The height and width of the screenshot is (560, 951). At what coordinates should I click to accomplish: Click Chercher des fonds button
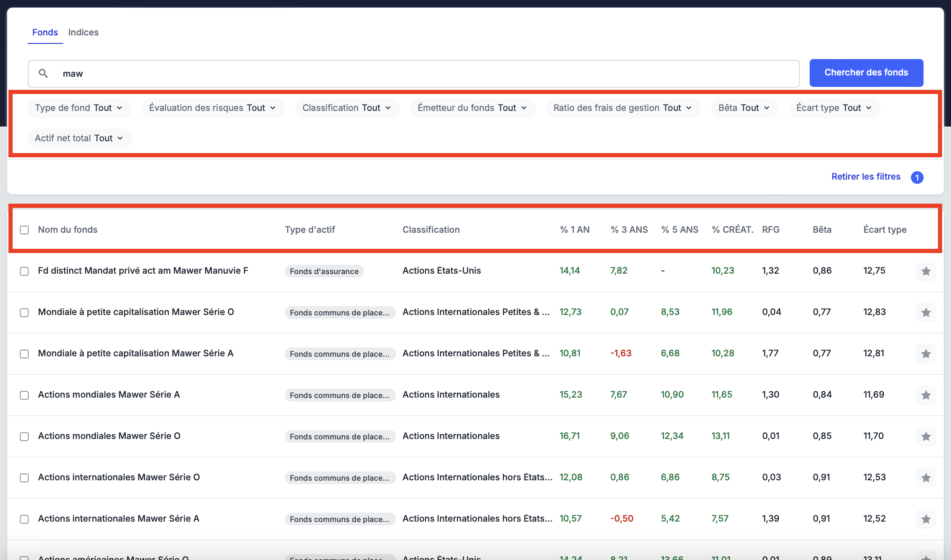(866, 73)
